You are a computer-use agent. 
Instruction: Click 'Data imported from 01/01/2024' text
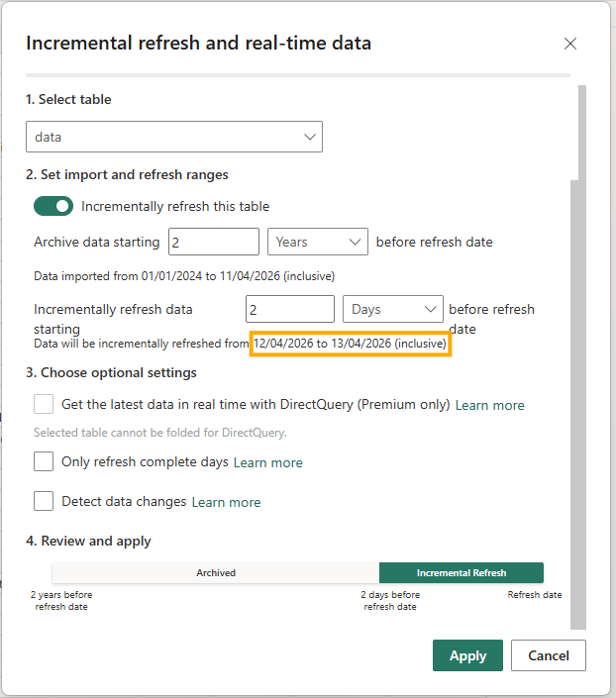pos(184,276)
